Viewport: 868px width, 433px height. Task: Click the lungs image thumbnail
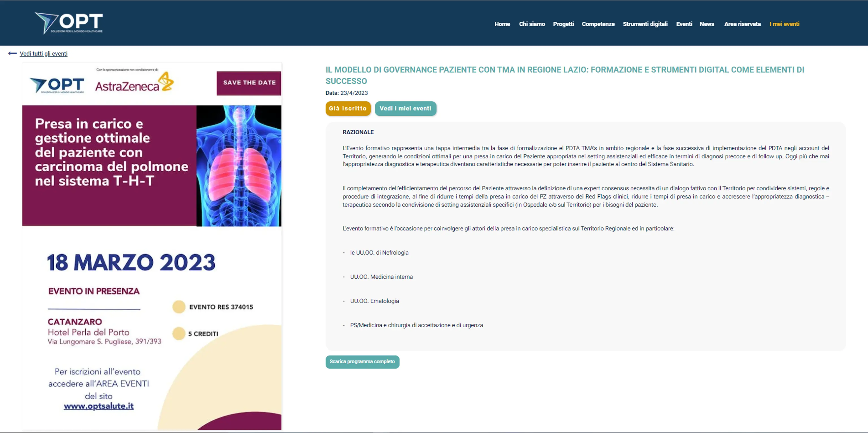coord(238,165)
